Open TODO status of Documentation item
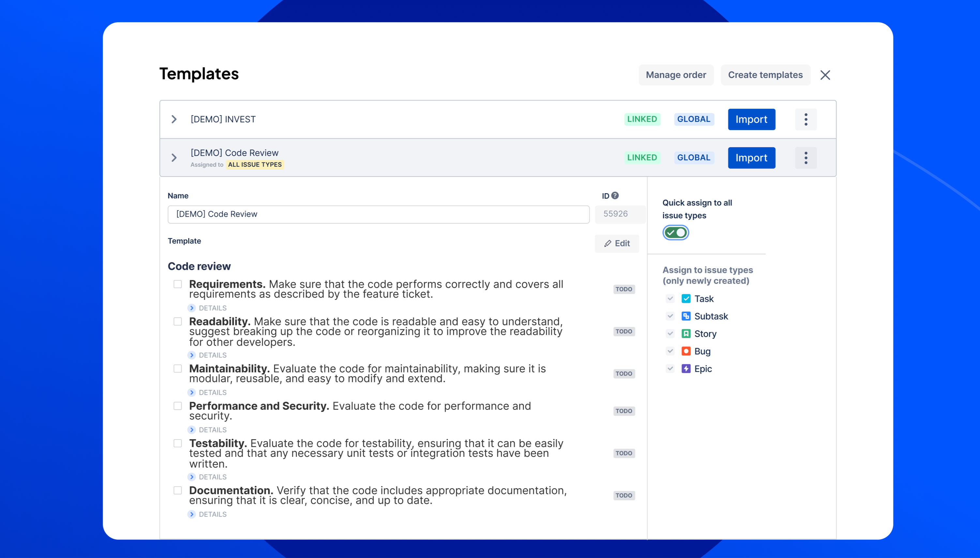The width and height of the screenshot is (980, 558). (624, 496)
